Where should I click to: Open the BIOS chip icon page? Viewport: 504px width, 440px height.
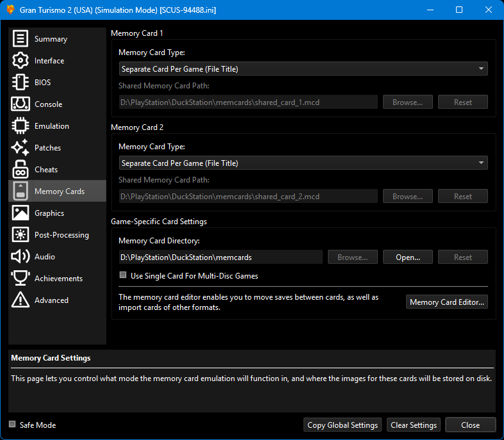pyautogui.click(x=20, y=83)
